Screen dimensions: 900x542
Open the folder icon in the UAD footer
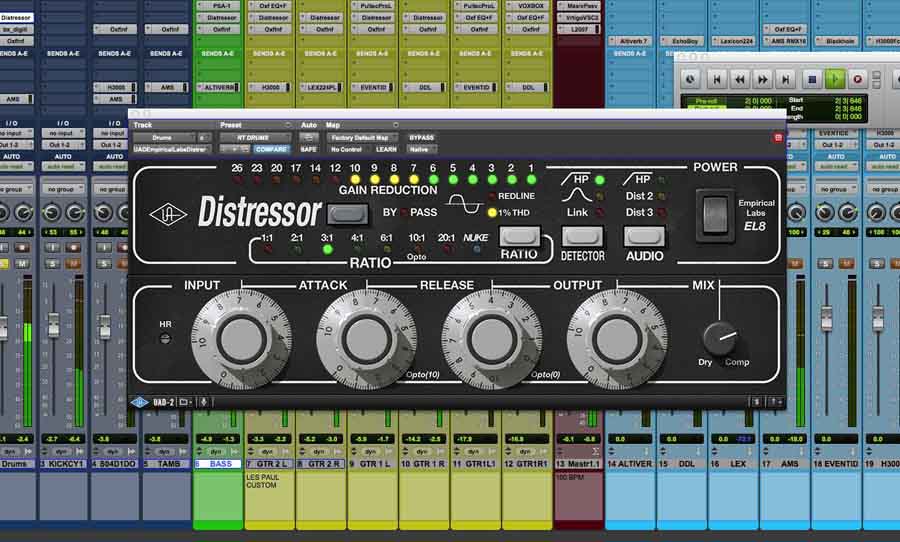184,402
